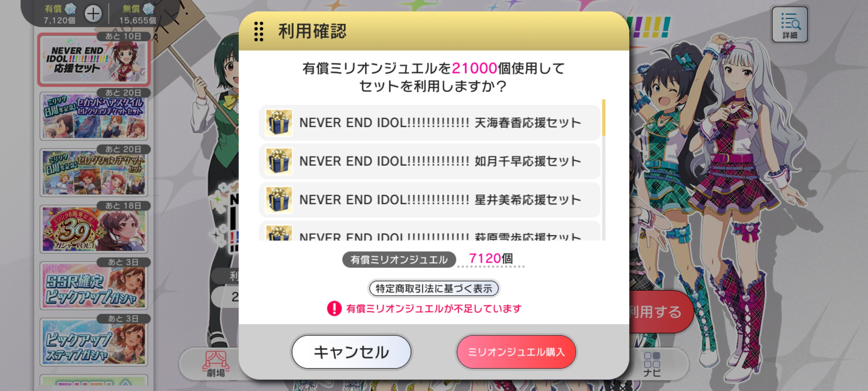Click the cancel キャンセル button
This screenshot has width=868, height=391.
tap(352, 352)
